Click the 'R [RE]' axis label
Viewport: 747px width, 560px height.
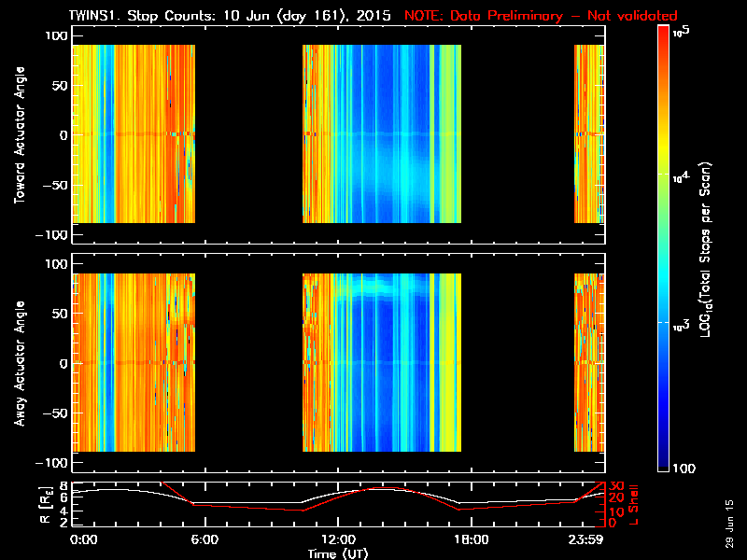[x=46, y=505]
